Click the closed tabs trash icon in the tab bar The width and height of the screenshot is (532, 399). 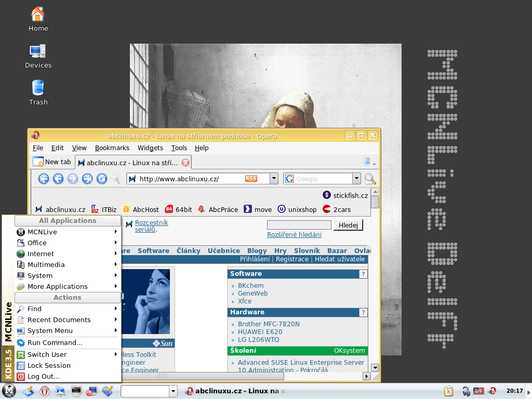point(367,162)
